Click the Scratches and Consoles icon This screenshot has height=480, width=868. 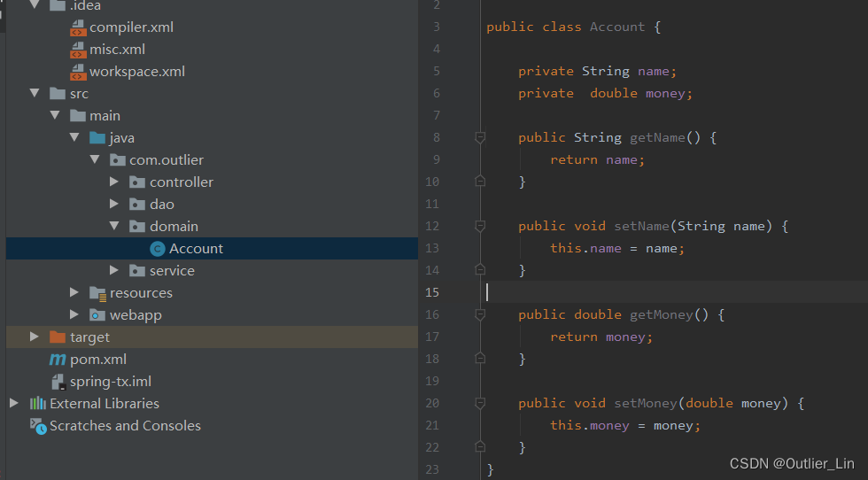tap(38, 426)
